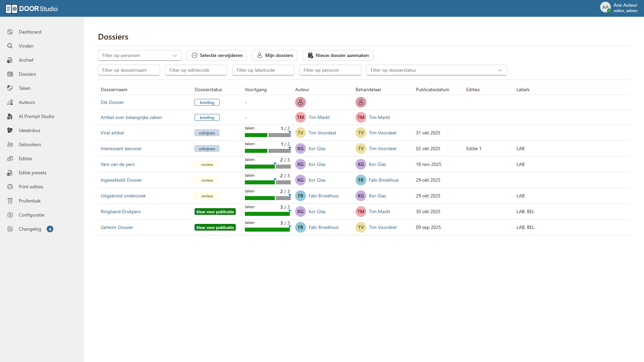Viewport: 644px width, 362px height.
Task: Go to Editie presets in sidebar
Action: pos(33,173)
